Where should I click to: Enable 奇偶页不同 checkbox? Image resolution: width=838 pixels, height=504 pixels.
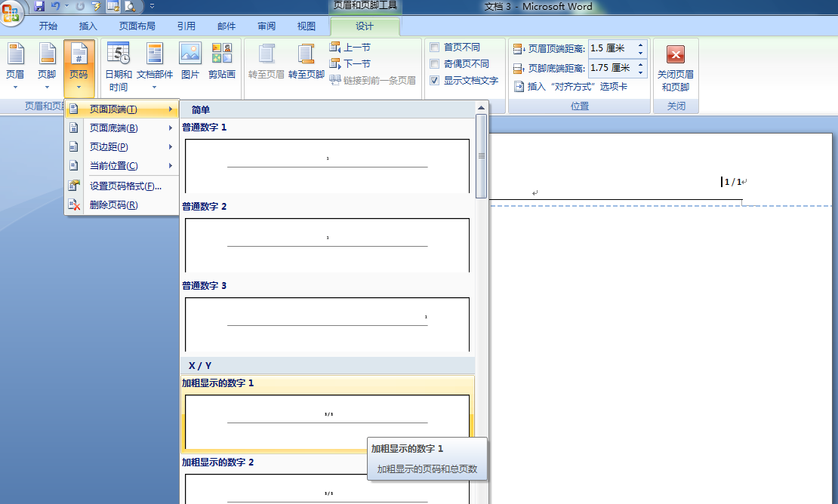(435, 64)
